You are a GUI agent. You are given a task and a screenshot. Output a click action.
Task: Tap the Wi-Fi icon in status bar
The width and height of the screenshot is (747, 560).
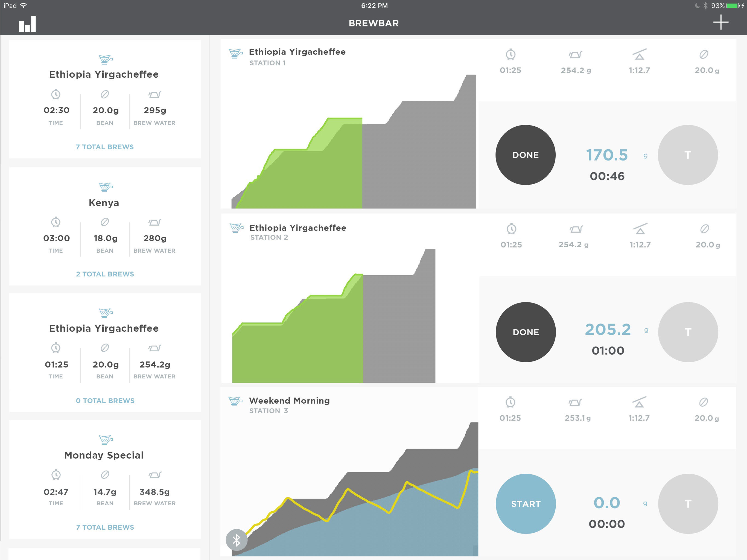click(x=24, y=5)
